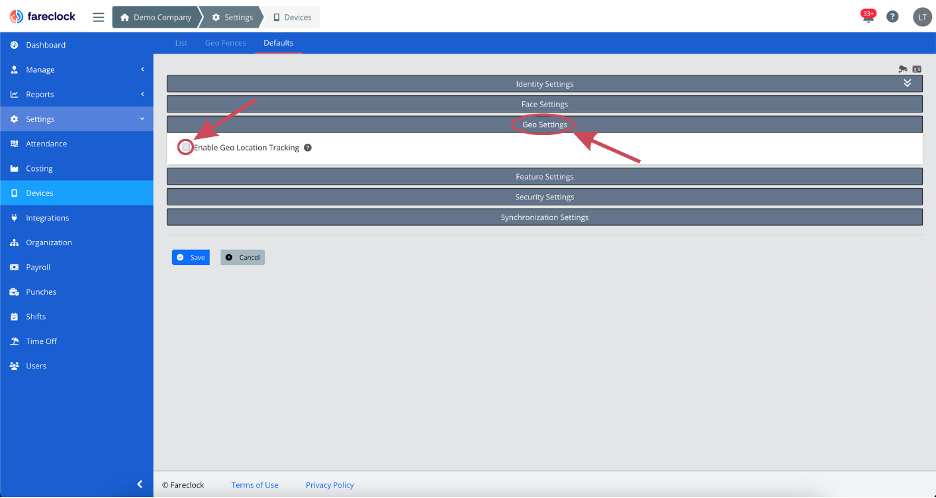The width and height of the screenshot is (936, 498).
Task: Switch to the Geo Fences tab
Action: (x=226, y=43)
